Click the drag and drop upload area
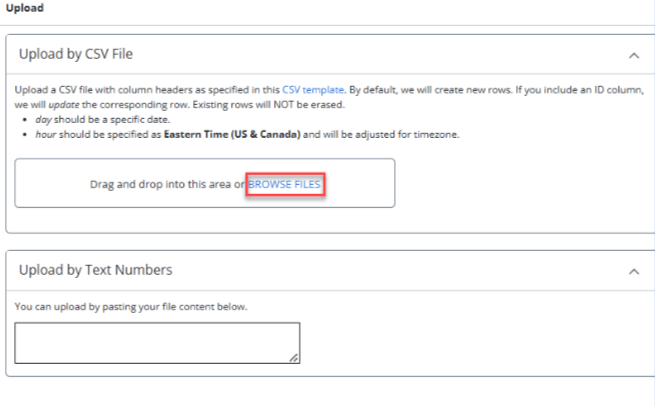 [205, 183]
